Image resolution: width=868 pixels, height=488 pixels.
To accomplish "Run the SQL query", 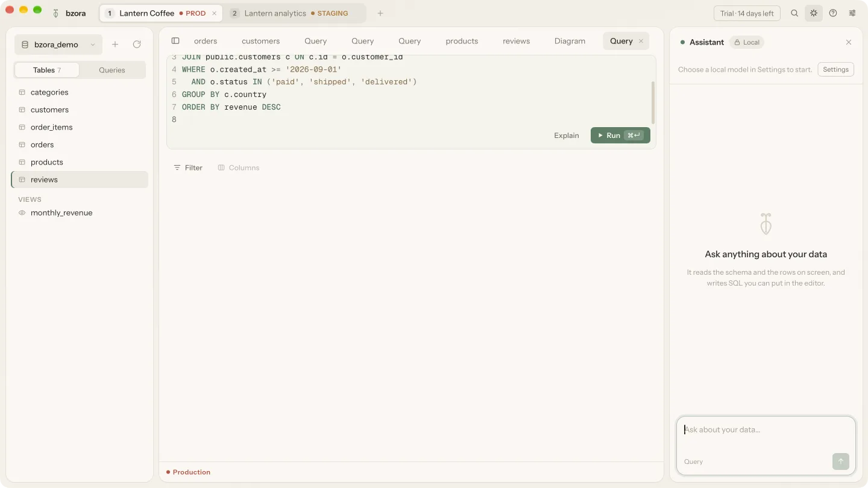I will pyautogui.click(x=620, y=136).
